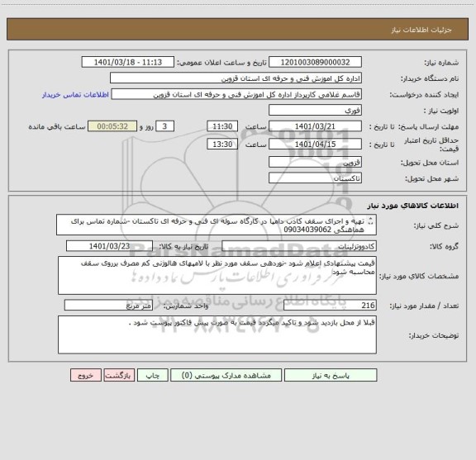Click price validity date 1401/04/15
Image resolution: width=476 pixels, height=460 pixels.
pos(315,145)
